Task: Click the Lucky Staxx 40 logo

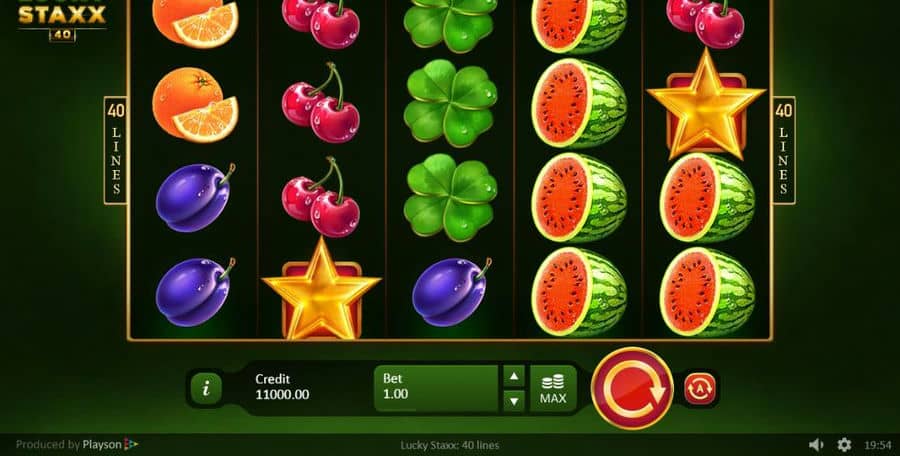Action: (x=62, y=21)
